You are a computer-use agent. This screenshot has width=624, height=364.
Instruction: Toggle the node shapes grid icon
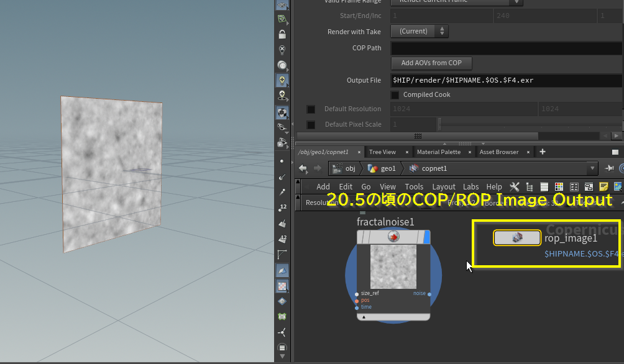click(x=574, y=186)
